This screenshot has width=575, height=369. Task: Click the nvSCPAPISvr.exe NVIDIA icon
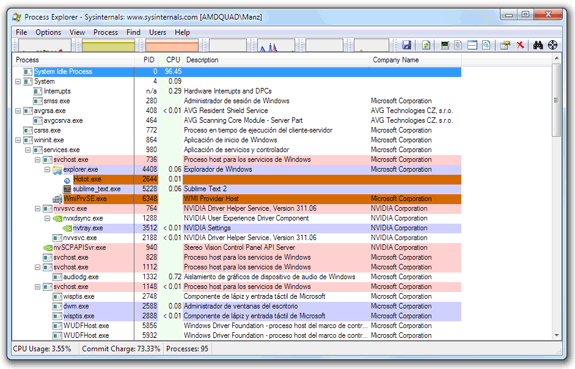(48, 248)
